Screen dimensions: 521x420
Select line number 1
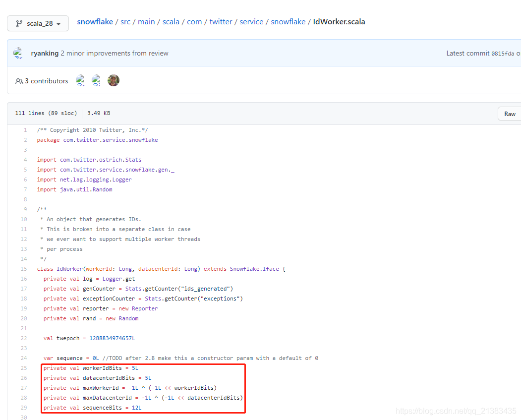click(25, 130)
